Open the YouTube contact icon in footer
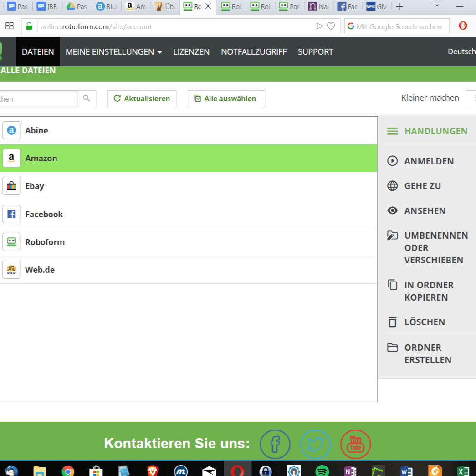The image size is (476, 476). [x=355, y=444]
